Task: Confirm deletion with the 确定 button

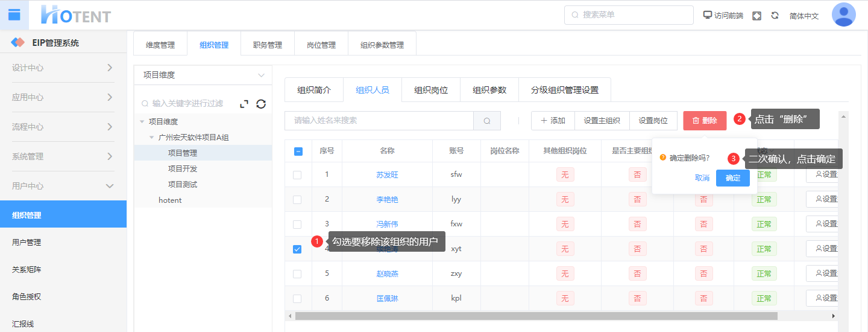Action: 732,178
